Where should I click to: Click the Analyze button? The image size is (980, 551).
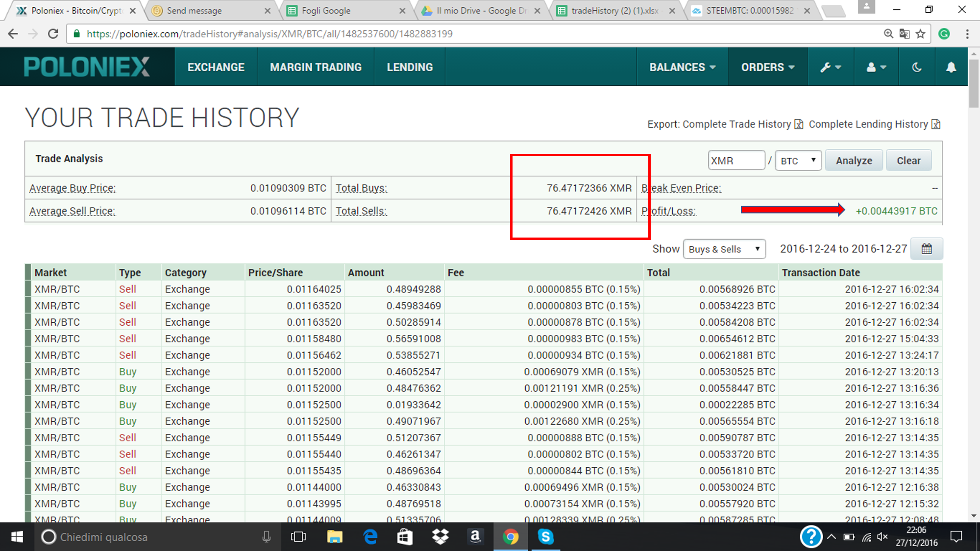[x=854, y=161]
